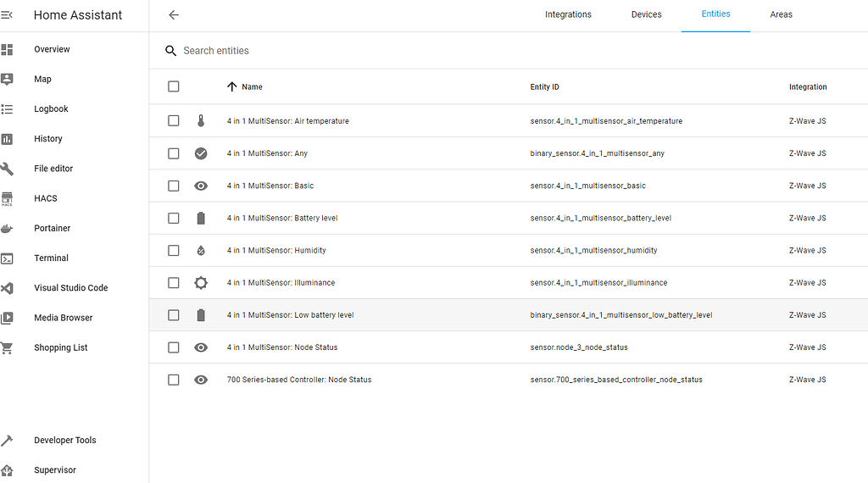
Task: Click the back arrow icon
Action: point(174,14)
